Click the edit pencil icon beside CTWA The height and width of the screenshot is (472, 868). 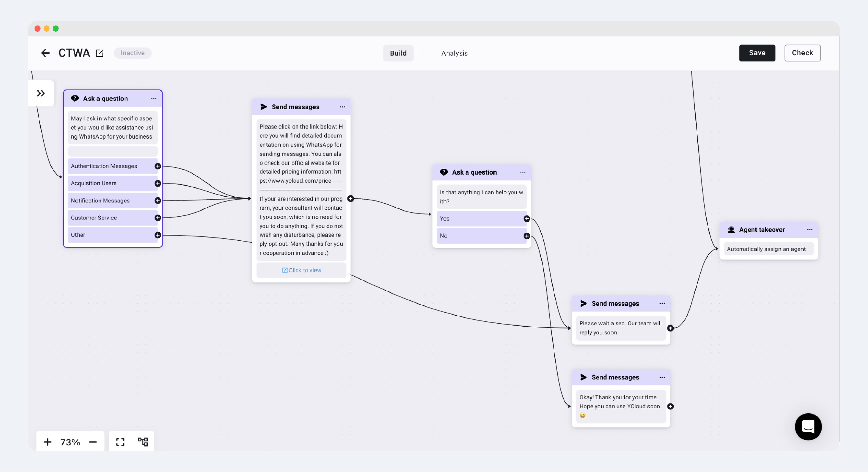coord(100,53)
